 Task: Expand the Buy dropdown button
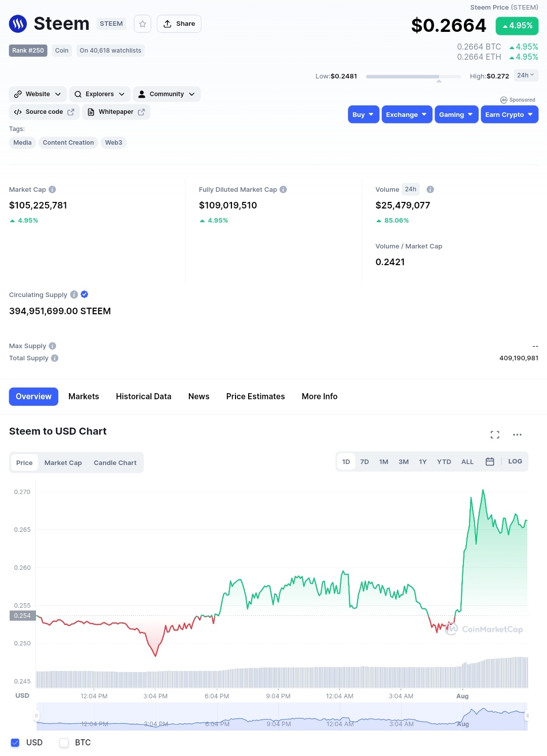click(x=364, y=114)
